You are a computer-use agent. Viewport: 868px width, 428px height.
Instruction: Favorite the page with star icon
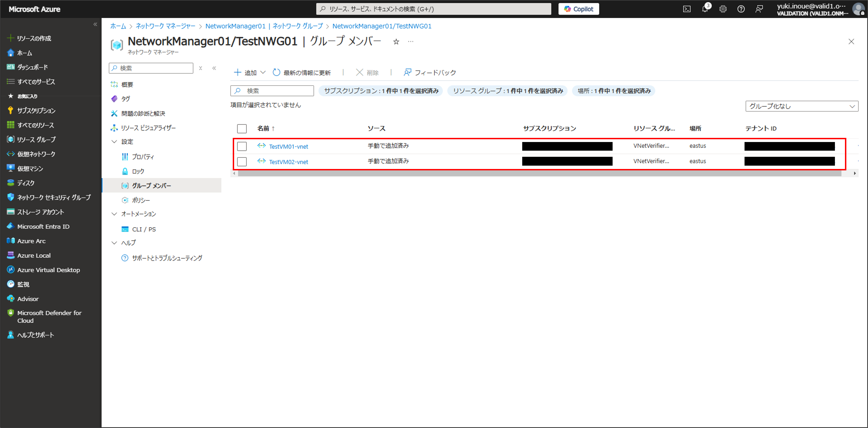click(396, 42)
